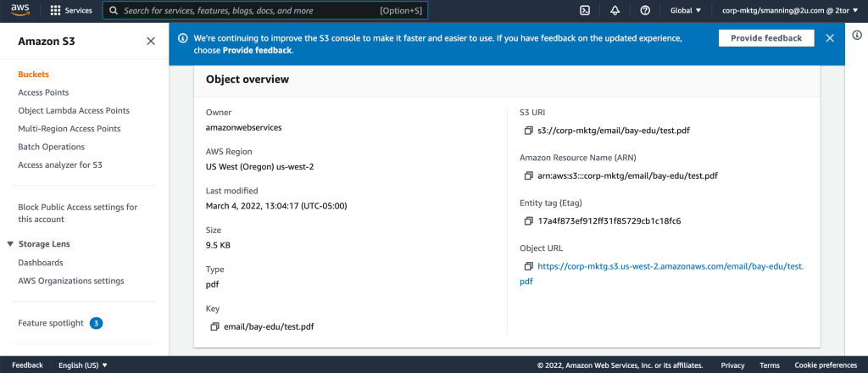Viewport: 868px width, 373px height.
Task: Click the Provide feedback button
Action: [765, 38]
